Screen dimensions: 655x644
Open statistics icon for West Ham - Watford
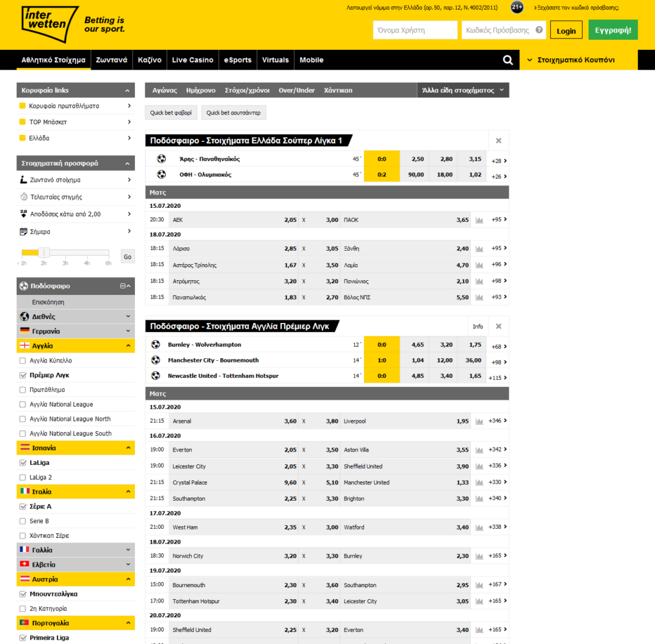(479, 528)
